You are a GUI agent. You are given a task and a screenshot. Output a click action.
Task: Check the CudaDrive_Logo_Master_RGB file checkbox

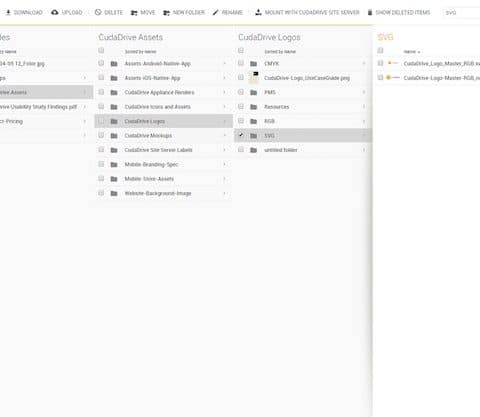pos(380,63)
